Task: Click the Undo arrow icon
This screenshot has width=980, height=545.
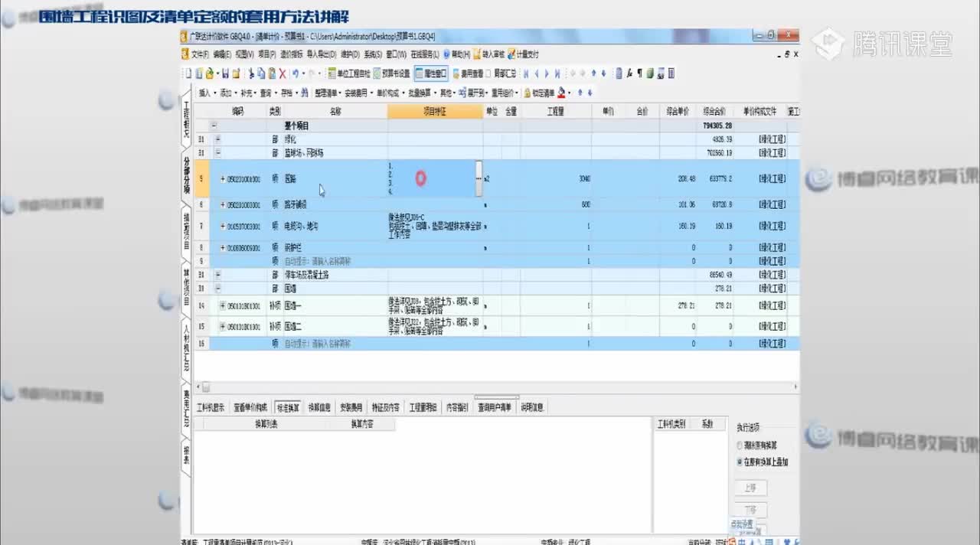Action: tap(295, 73)
